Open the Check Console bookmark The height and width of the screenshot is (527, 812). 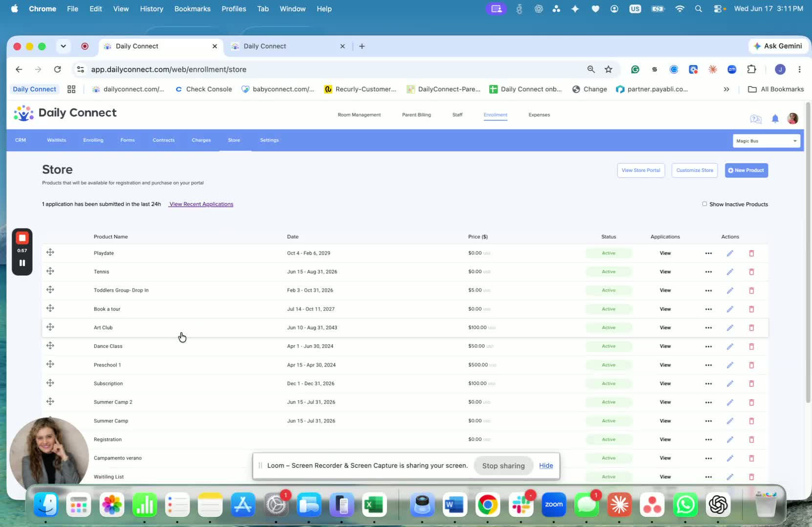tap(203, 89)
